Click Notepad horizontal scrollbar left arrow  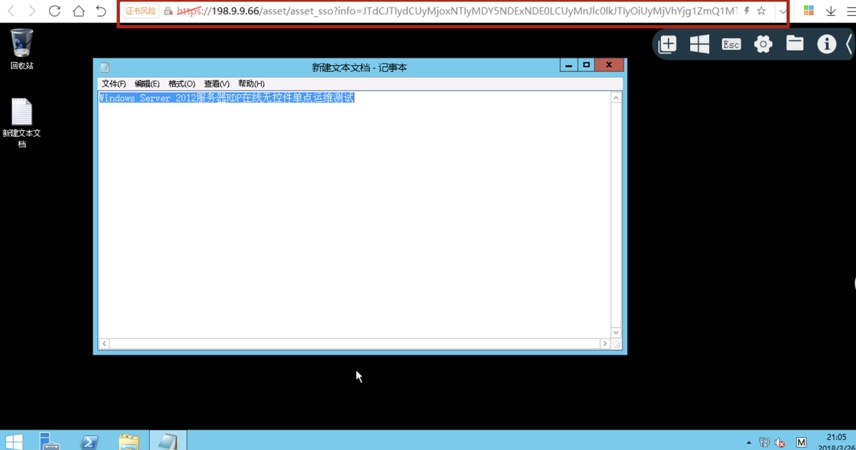(x=104, y=344)
